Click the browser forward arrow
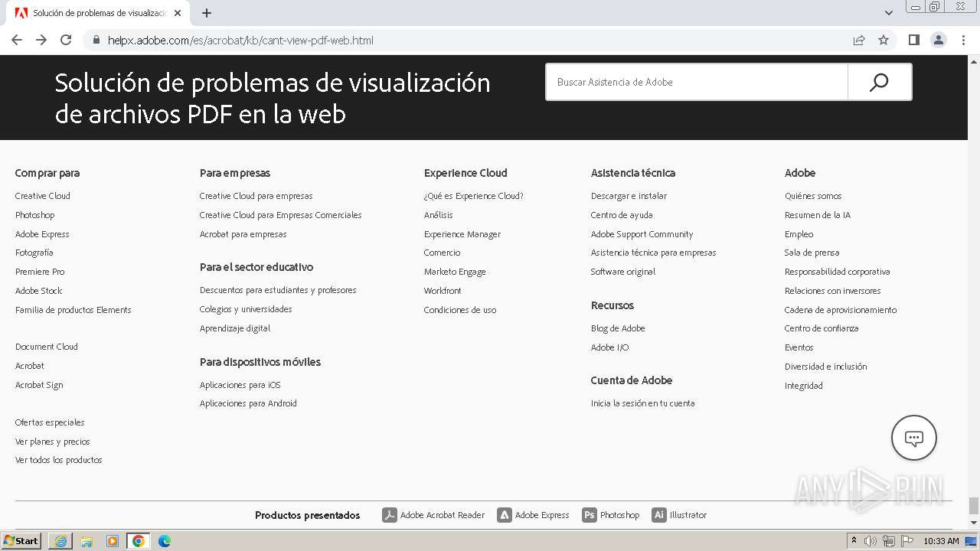Image resolution: width=980 pixels, height=551 pixels. [x=41, y=40]
